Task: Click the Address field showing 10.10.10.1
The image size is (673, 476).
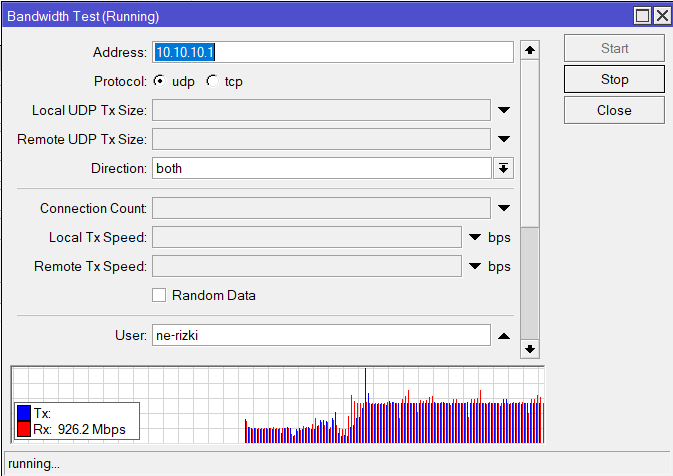Action: click(333, 52)
